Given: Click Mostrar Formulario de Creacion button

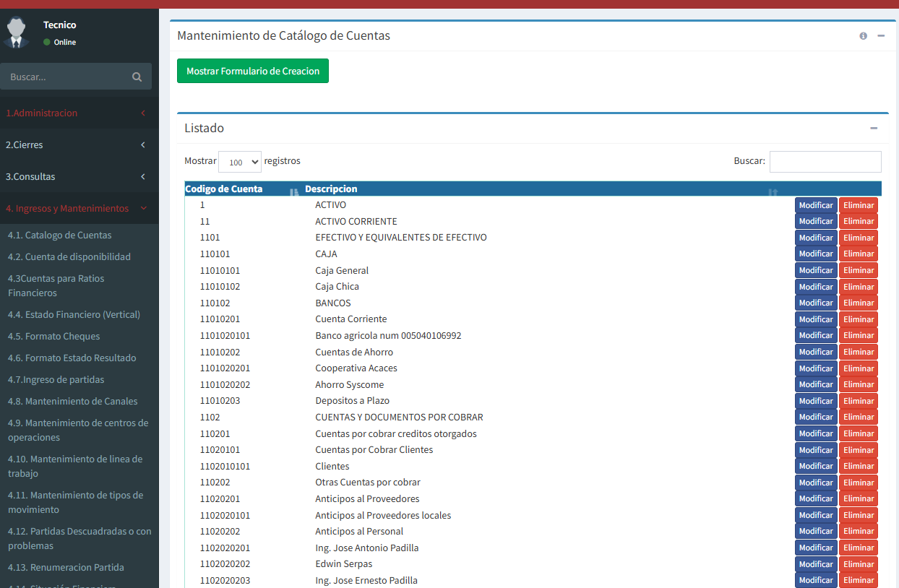Looking at the screenshot, I should (x=253, y=71).
